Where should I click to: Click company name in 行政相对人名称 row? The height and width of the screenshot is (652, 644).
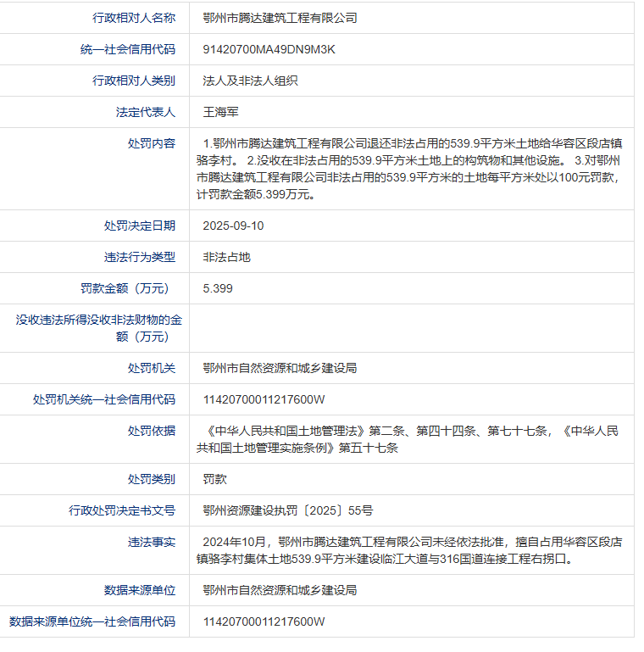pyautogui.click(x=280, y=18)
